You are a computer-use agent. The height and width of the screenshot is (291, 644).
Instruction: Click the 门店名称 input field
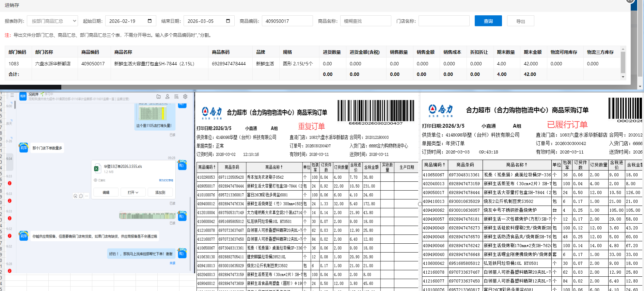(444, 21)
